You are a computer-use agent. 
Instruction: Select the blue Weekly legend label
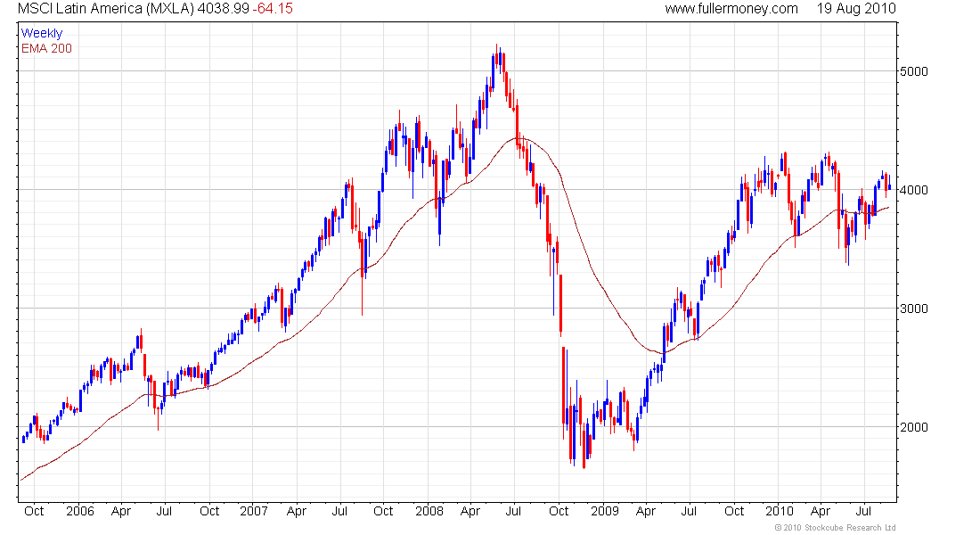pos(42,33)
